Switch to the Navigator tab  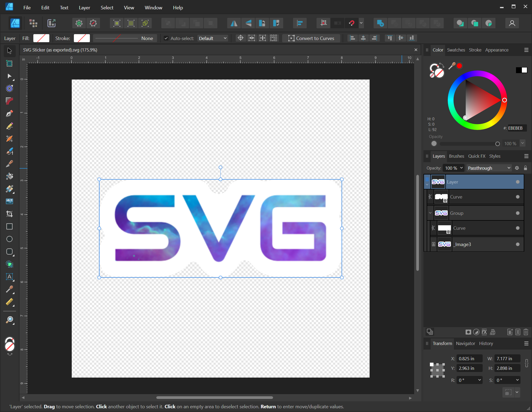click(465, 343)
